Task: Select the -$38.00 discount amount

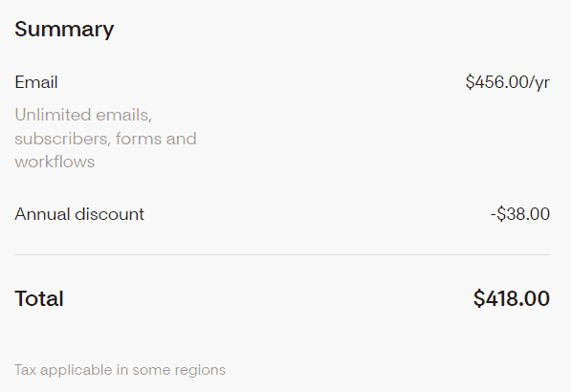Action: [x=520, y=214]
